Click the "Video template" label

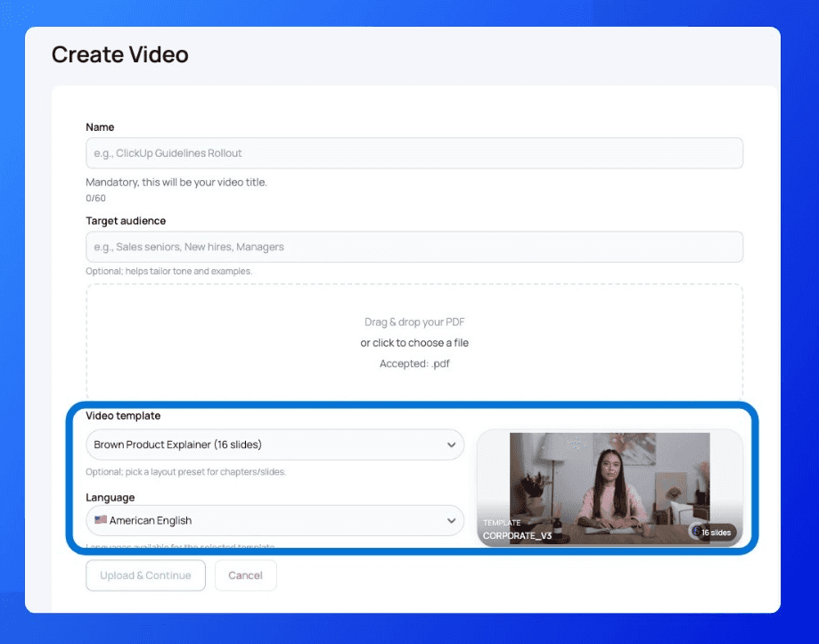(x=123, y=416)
